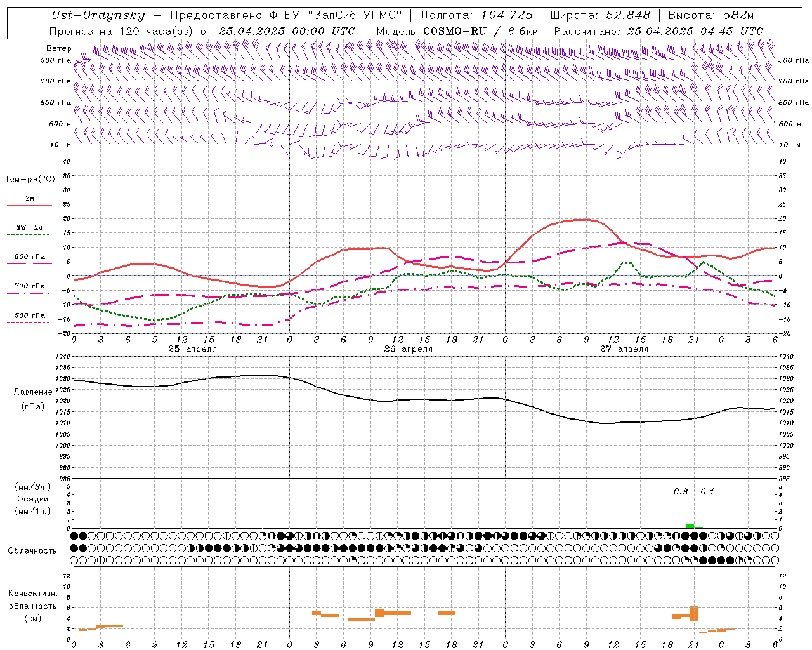
Task: Click the "850 гПа" entry in temperature legend
Action: 29,257
